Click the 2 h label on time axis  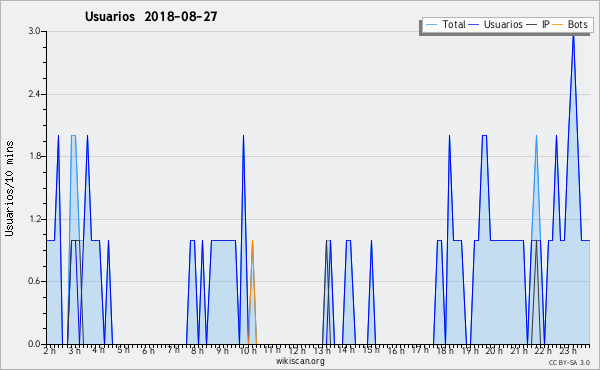50,351
